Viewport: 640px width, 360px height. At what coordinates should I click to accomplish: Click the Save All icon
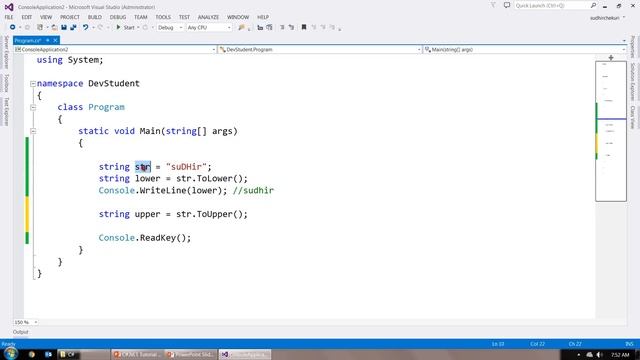pos(73,27)
